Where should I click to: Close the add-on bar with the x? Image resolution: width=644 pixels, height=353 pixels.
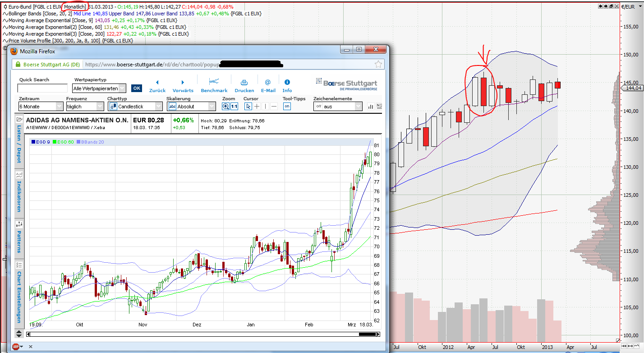pyautogui.click(x=30, y=347)
